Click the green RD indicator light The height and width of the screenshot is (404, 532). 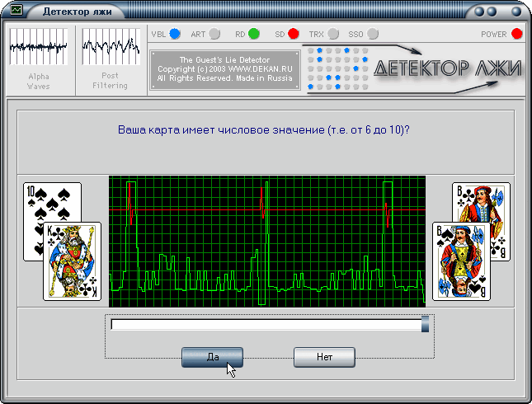tap(254, 34)
